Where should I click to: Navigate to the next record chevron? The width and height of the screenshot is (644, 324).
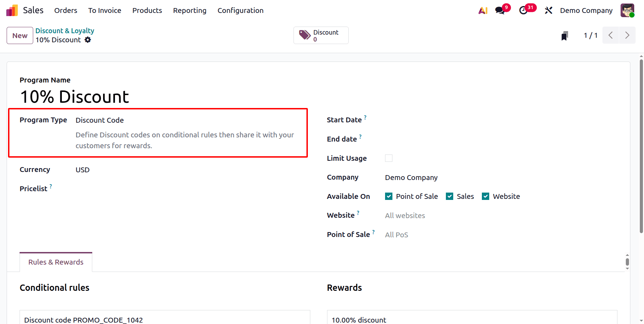(627, 35)
